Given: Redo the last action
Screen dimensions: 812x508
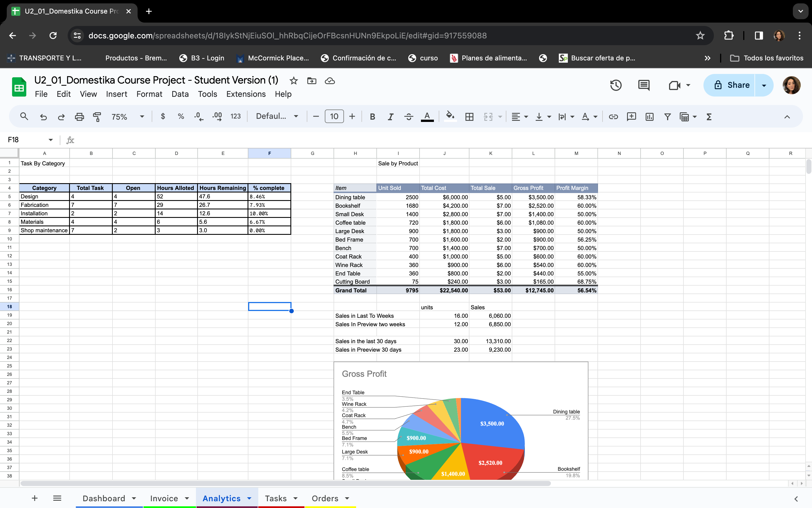Looking at the screenshot, I should point(61,117).
